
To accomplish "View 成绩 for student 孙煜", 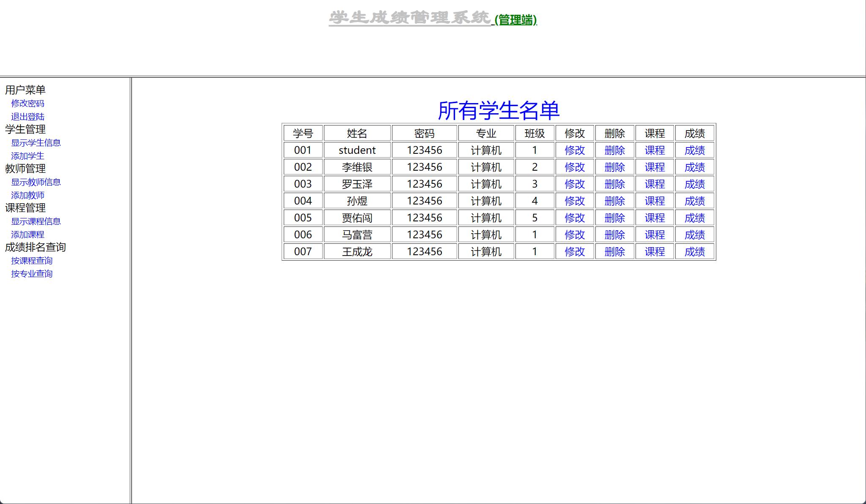I will [x=695, y=201].
